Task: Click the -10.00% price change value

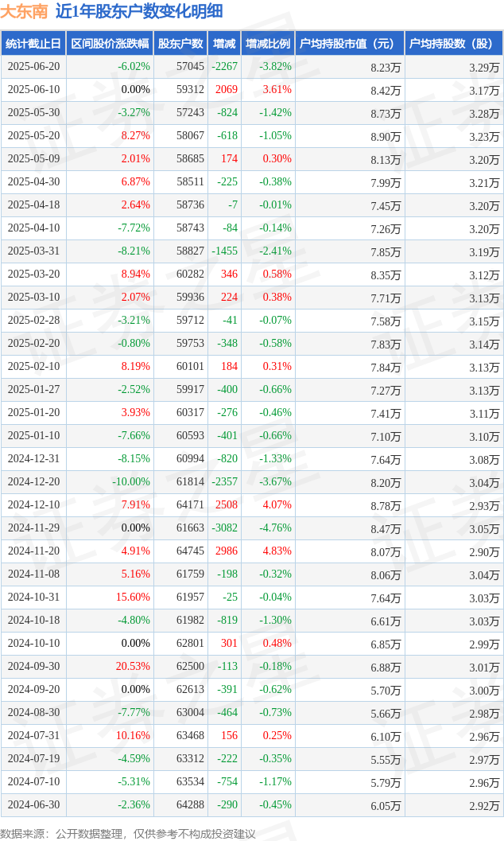Action: pyautogui.click(x=131, y=481)
